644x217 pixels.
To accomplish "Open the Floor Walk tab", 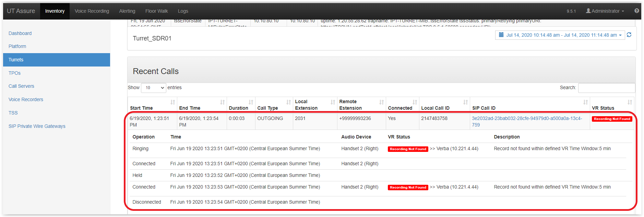I will pyautogui.click(x=157, y=11).
